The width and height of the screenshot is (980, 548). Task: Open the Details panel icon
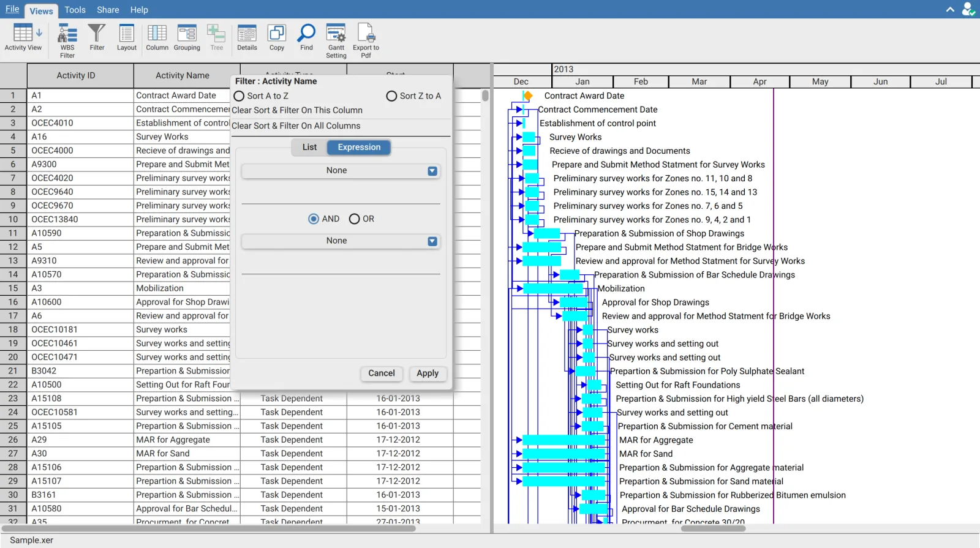[x=247, y=37]
